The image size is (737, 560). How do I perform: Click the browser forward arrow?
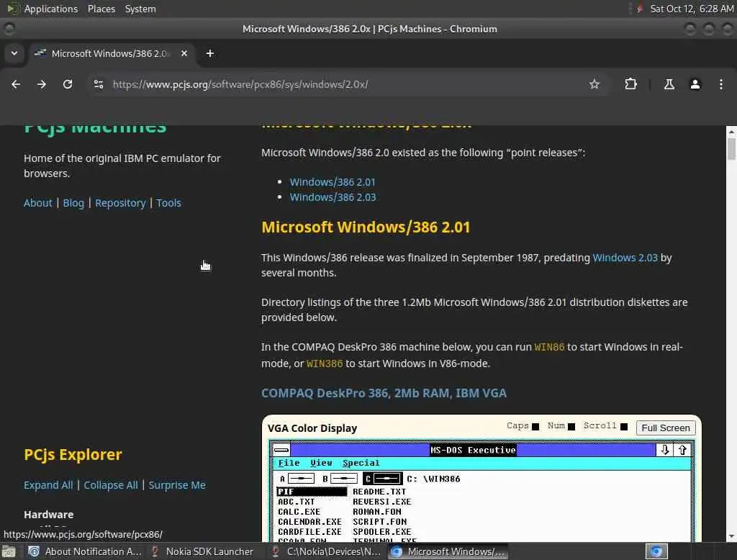tap(42, 84)
